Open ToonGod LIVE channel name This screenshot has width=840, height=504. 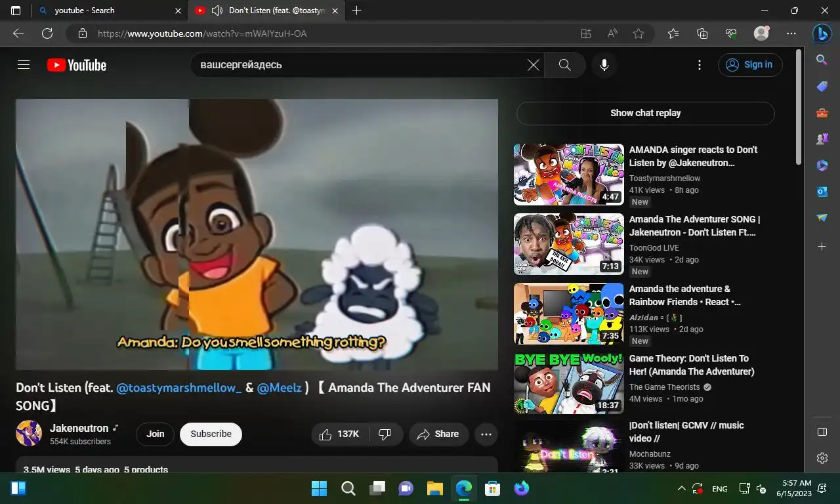coord(654,248)
